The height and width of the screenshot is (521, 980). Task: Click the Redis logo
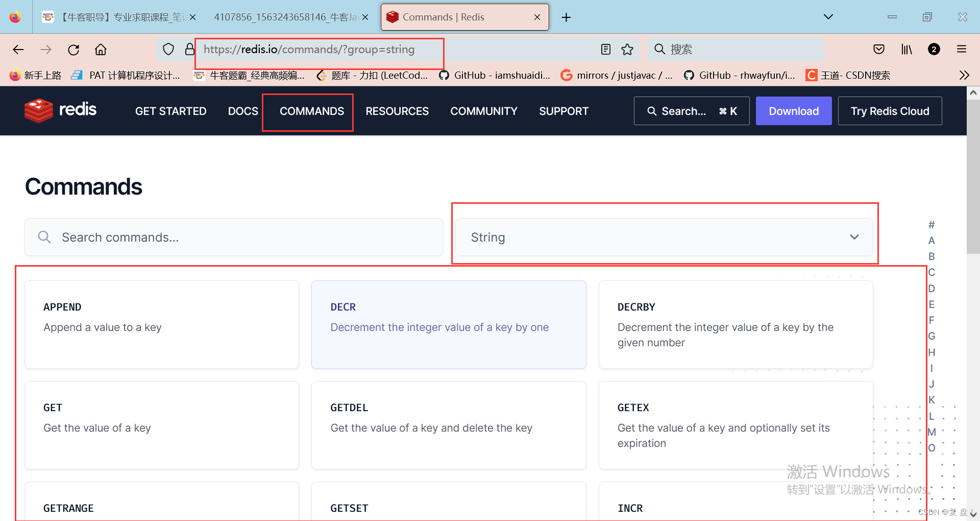click(x=60, y=110)
